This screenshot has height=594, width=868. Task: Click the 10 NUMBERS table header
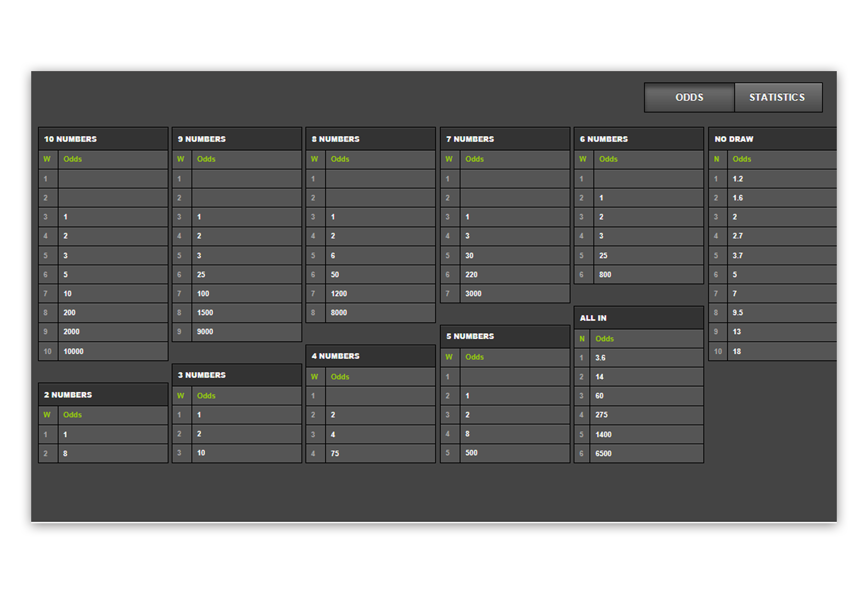(103, 139)
